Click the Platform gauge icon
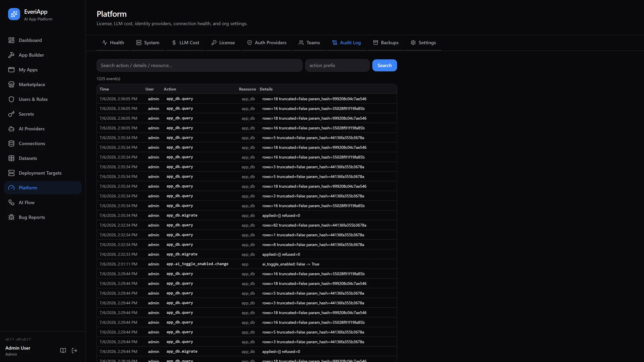The image size is (644, 362). 11,188
